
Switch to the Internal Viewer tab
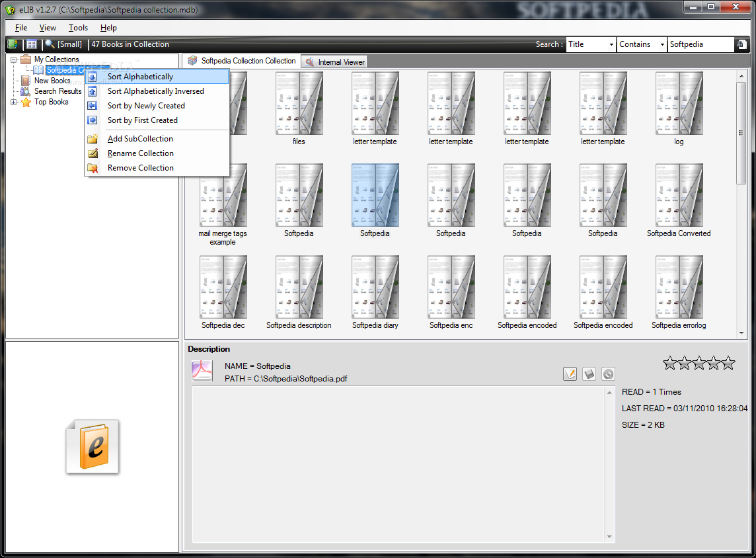(x=334, y=61)
